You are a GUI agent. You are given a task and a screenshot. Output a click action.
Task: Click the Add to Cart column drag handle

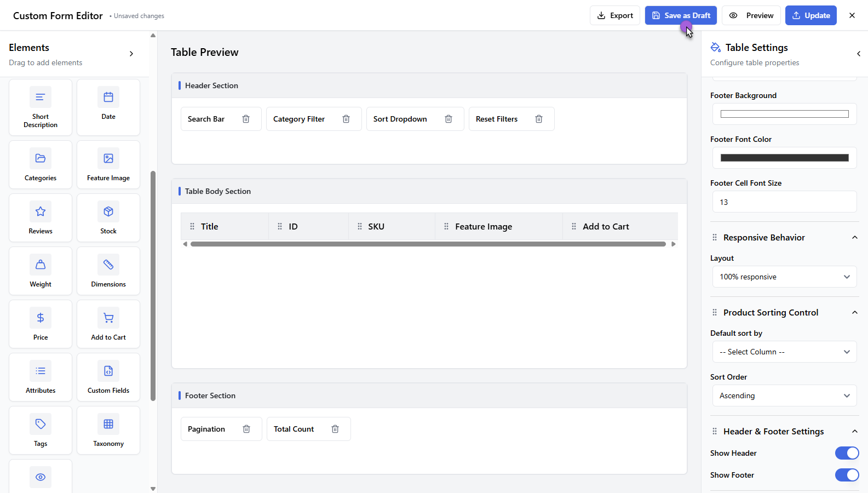pyautogui.click(x=574, y=226)
